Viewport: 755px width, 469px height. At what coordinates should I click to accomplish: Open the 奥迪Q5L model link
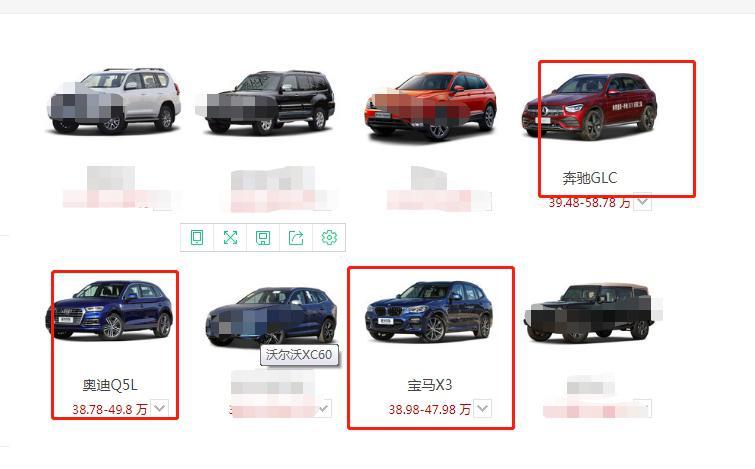point(110,385)
